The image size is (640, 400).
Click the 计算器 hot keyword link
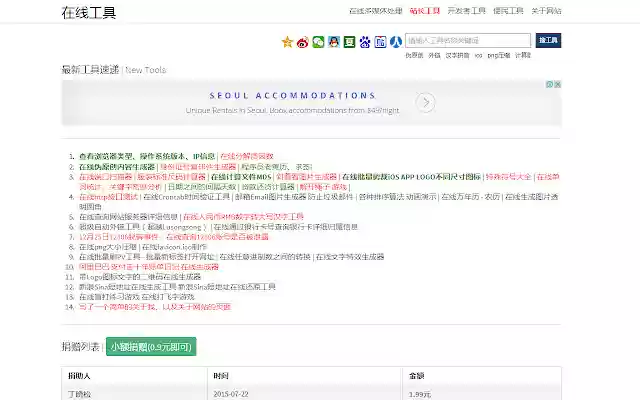[x=523, y=55]
